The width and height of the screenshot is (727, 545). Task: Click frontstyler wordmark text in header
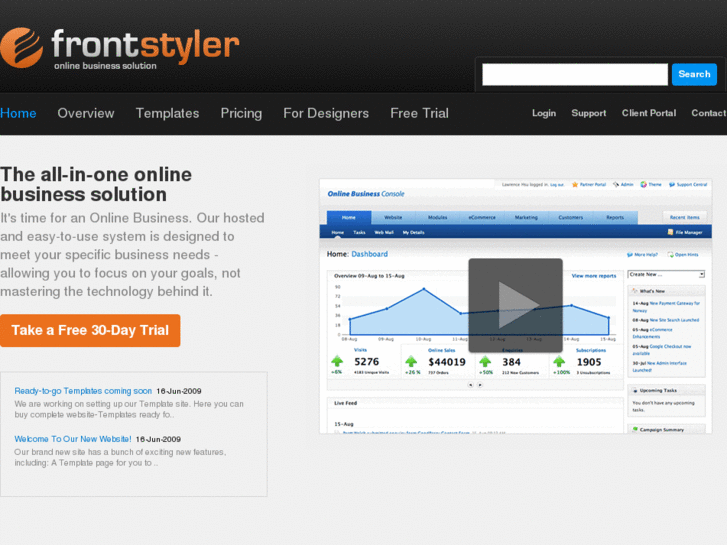(146, 45)
